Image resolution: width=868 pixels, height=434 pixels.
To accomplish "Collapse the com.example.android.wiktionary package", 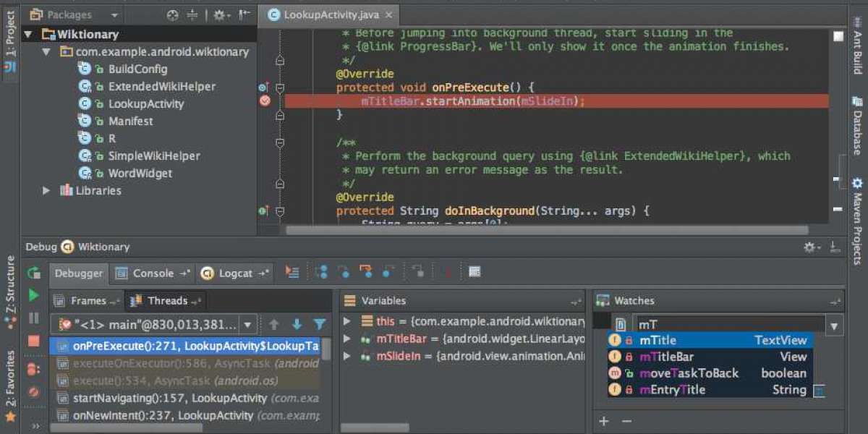I will [46, 52].
